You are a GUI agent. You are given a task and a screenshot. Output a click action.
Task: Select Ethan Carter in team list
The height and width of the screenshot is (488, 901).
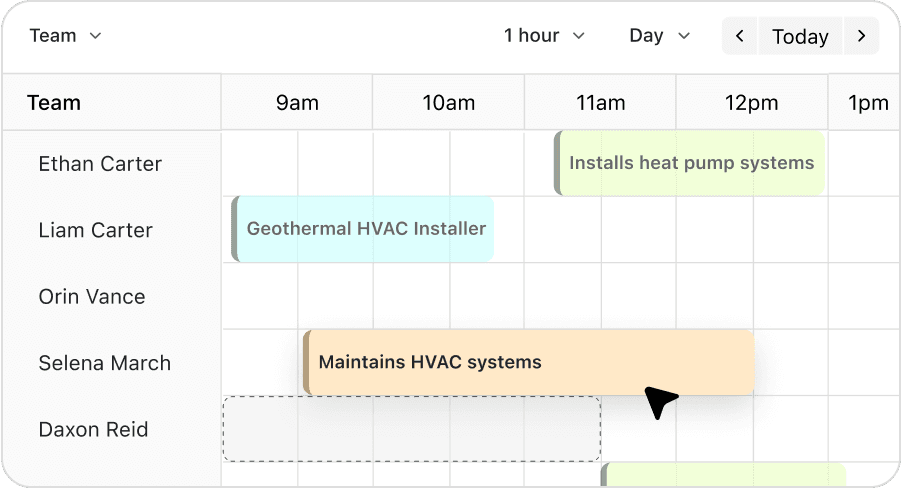100,164
